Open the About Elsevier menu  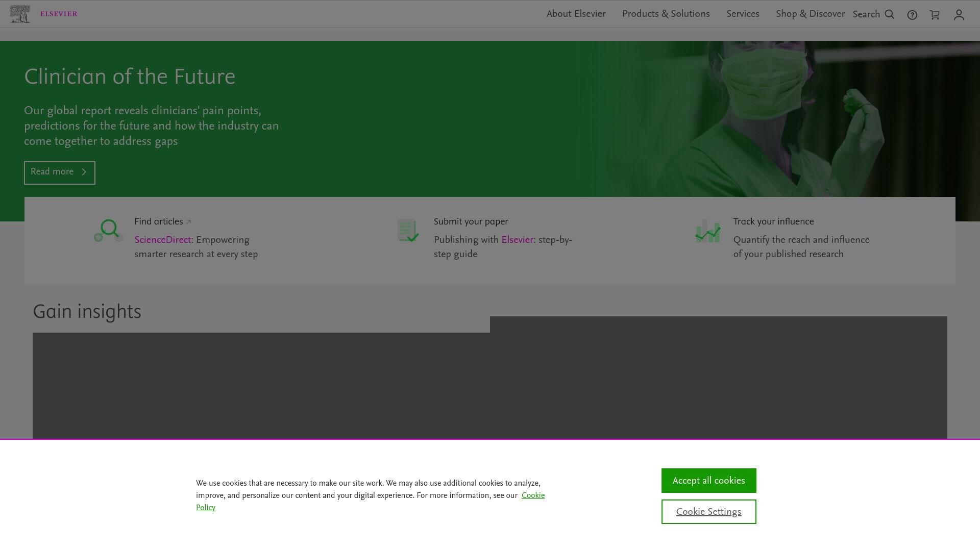click(576, 14)
